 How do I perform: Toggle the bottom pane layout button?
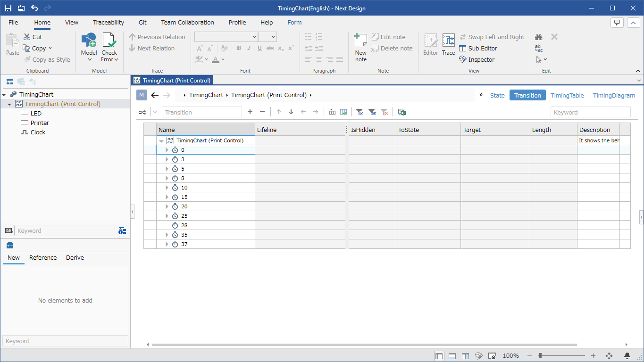pyautogui.click(x=452, y=356)
